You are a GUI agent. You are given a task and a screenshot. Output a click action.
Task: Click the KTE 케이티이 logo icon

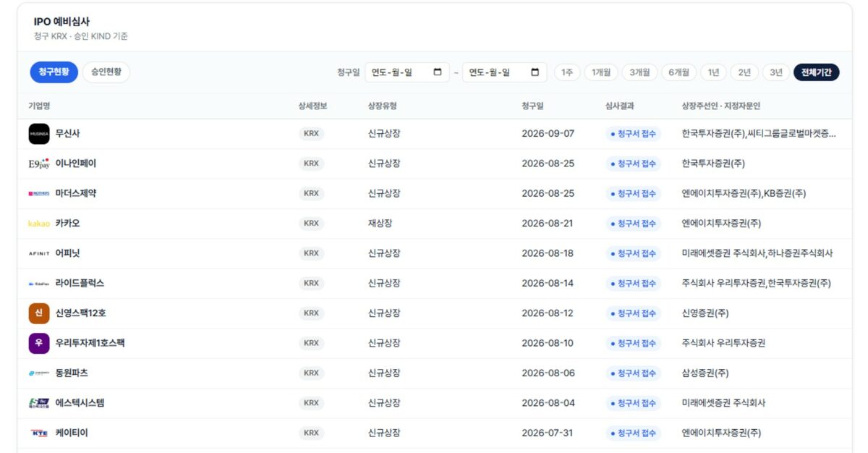39,433
